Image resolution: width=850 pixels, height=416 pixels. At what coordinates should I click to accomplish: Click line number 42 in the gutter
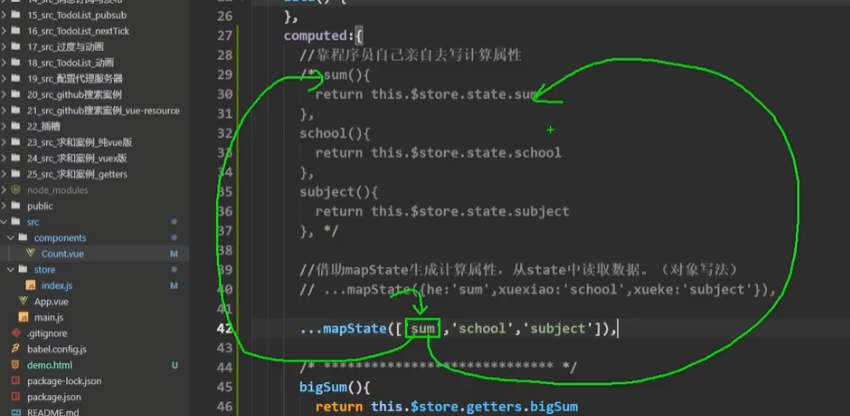point(224,328)
